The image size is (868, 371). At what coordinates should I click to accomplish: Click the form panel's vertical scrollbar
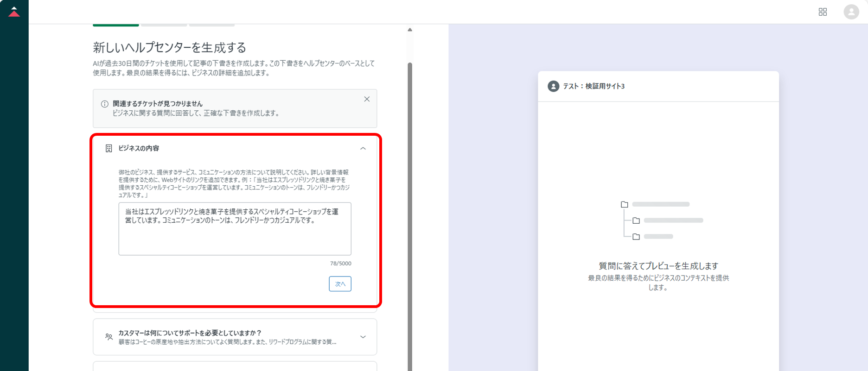point(410,208)
